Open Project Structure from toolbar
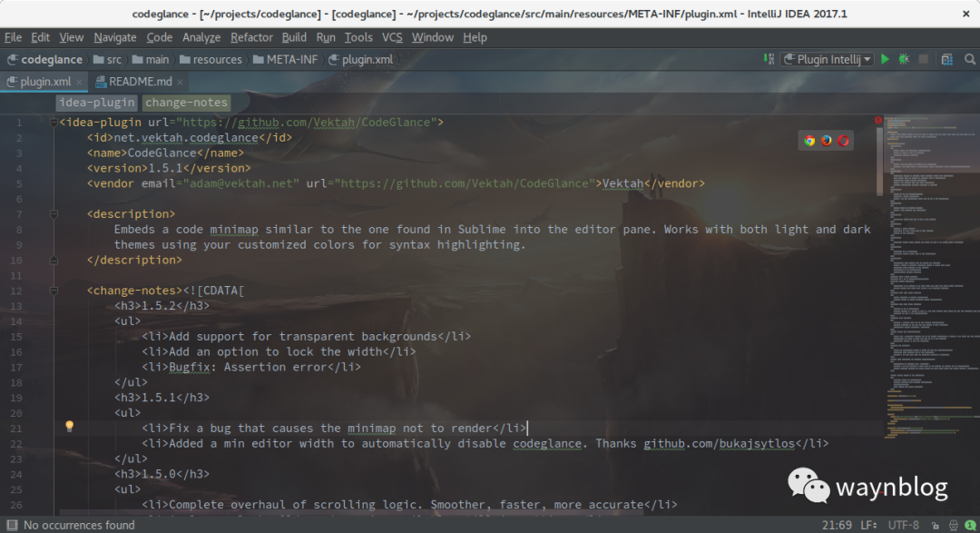 click(946, 59)
